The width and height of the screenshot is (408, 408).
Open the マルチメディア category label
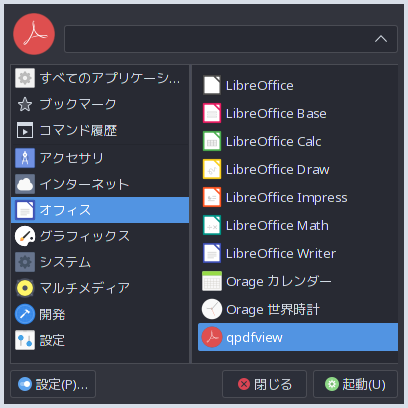point(85,288)
